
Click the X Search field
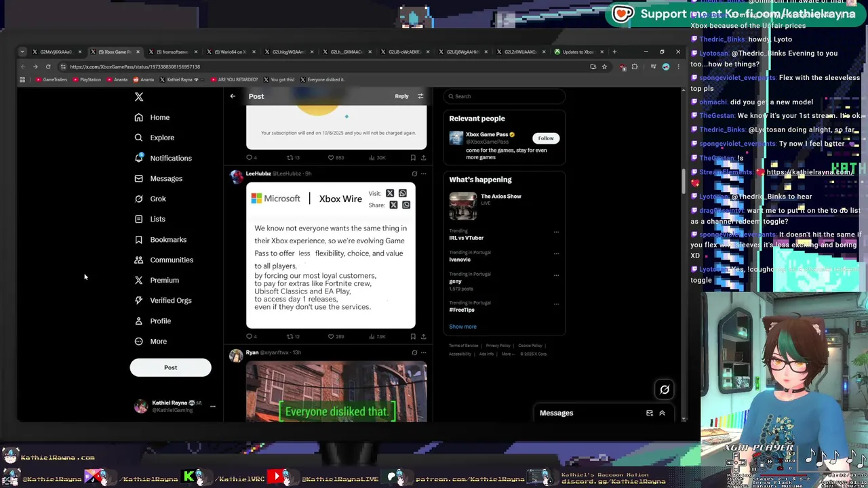505,96
